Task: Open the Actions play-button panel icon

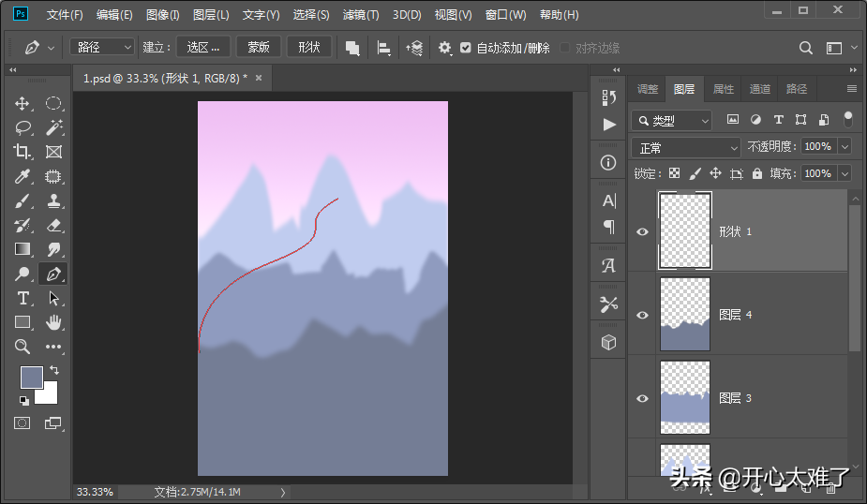Action: [609, 125]
